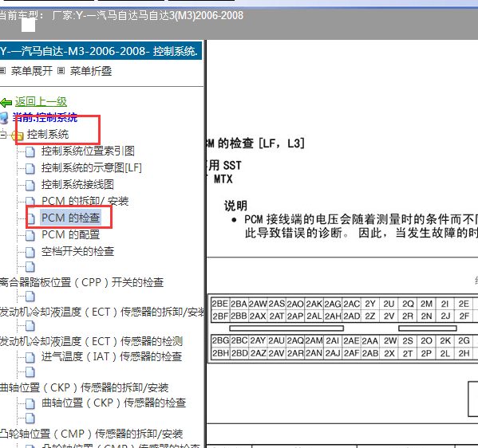The image size is (478, 448).
Task: Open 曲轴位置（CKP）传感器的拆卸/安装 entry
Action: [84, 387]
